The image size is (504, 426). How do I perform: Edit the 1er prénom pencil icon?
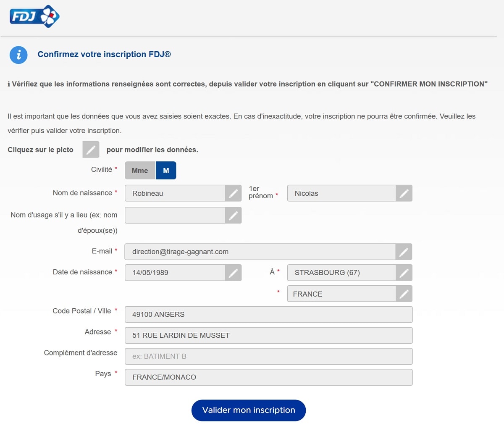(404, 193)
